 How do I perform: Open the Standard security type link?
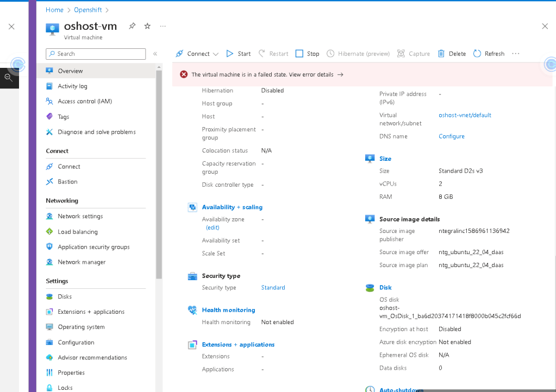click(273, 288)
